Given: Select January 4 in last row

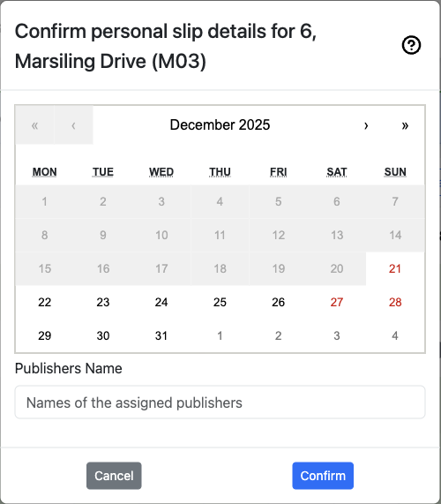Looking at the screenshot, I should [395, 335].
